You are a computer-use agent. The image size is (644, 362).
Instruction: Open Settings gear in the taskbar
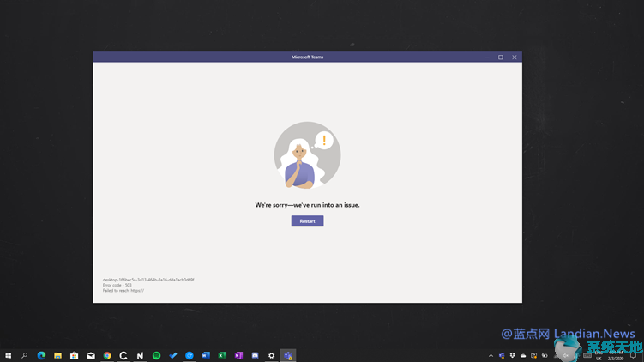point(272,355)
